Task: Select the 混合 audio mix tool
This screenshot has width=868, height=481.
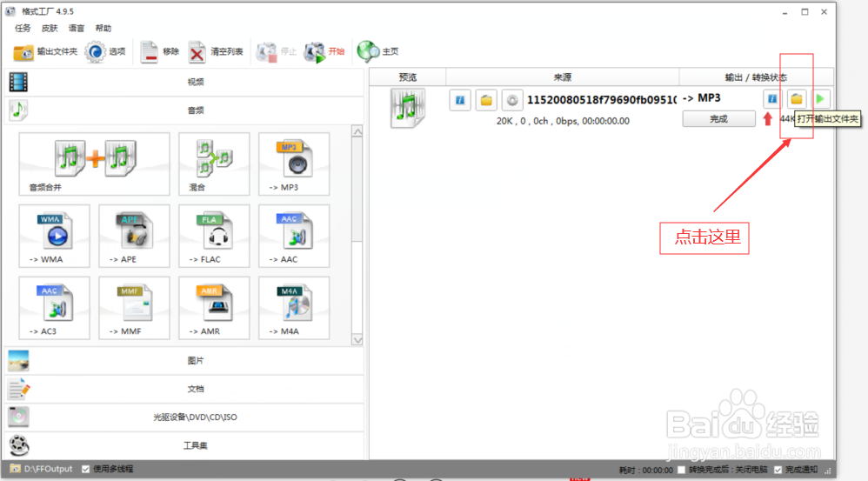Action: coord(214,164)
